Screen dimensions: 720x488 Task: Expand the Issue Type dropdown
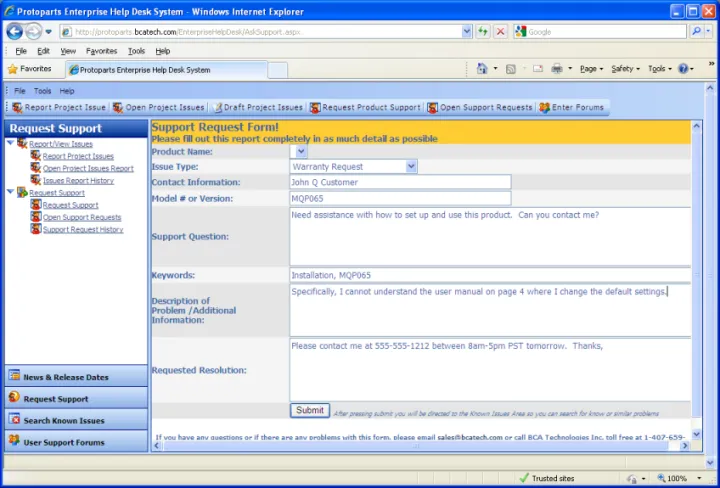411,167
